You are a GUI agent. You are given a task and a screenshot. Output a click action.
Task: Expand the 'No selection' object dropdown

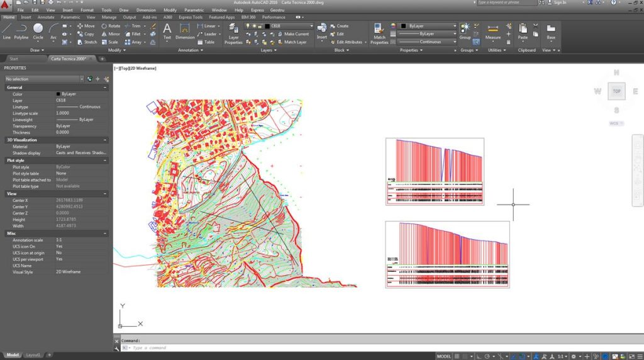click(44, 79)
